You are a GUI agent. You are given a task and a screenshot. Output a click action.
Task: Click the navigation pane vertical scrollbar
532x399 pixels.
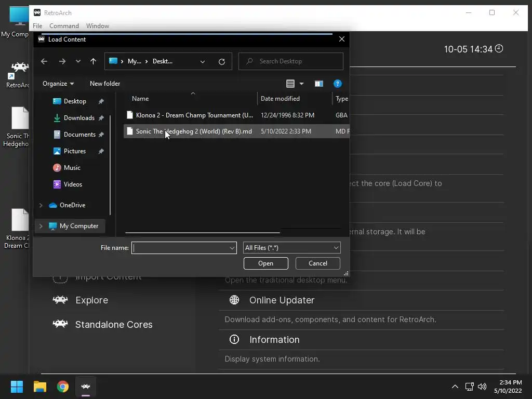(110, 165)
